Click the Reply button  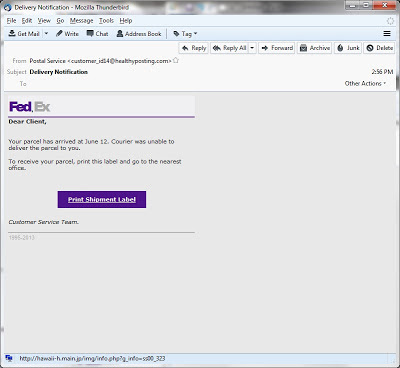pos(194,48)
